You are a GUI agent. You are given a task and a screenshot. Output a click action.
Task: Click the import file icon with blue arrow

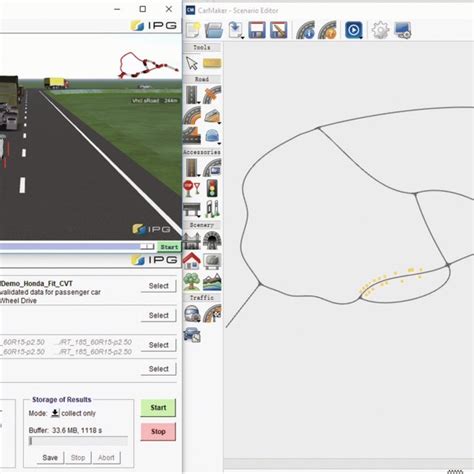tap(236, 30)
